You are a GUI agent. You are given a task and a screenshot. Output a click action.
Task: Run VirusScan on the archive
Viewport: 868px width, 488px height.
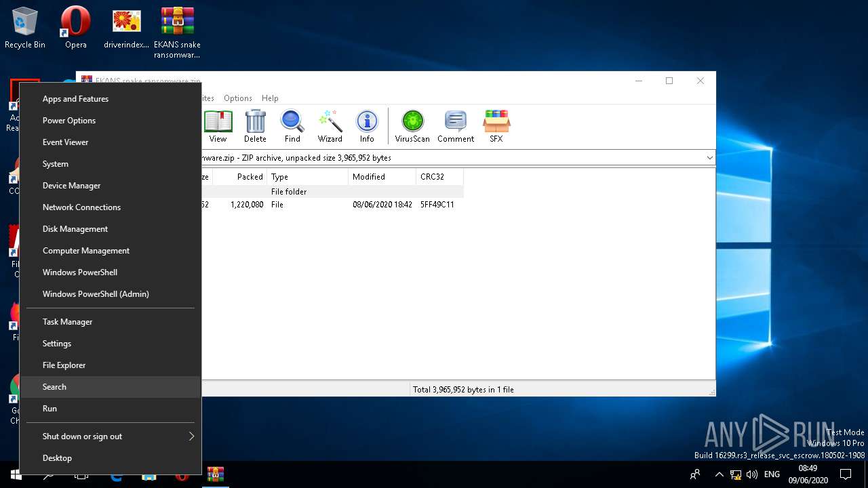coord(412,126)
